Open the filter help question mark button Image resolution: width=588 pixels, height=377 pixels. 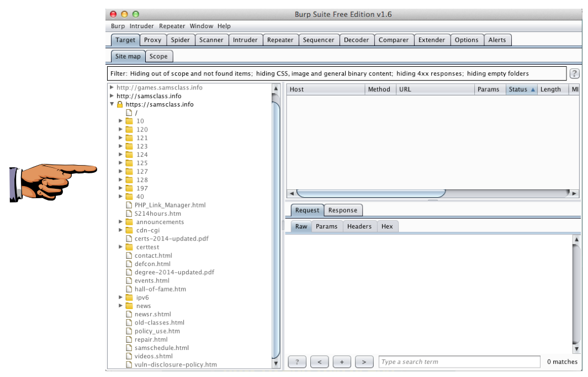575,73
